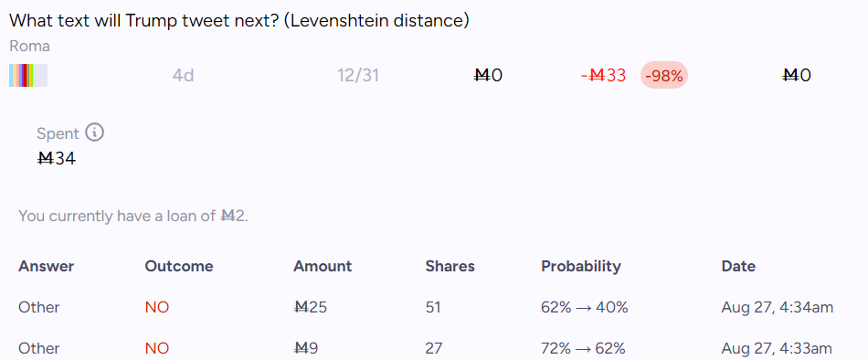This screenshot has width=868, height=360.
Task: Click the Aug 27, 4:34am date
Action: point(778,307)
